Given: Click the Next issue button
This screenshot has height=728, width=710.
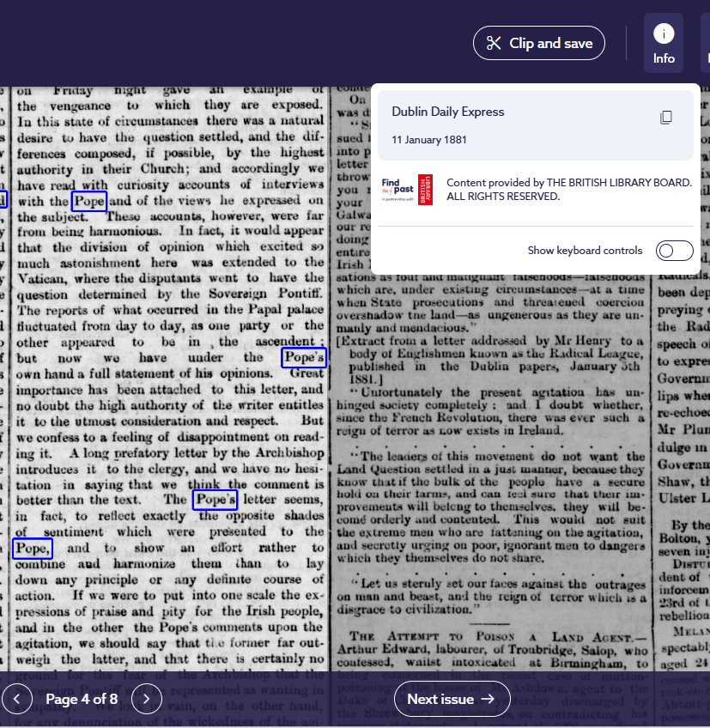Looking at the screenshot, I should (452, 699).
